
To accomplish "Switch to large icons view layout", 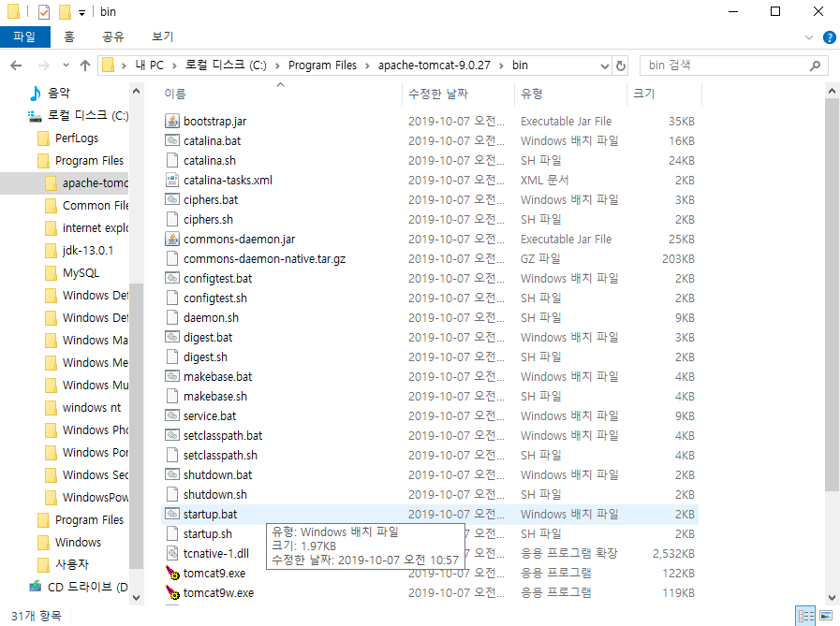I will pyautogui.click(x=826, y=616).
